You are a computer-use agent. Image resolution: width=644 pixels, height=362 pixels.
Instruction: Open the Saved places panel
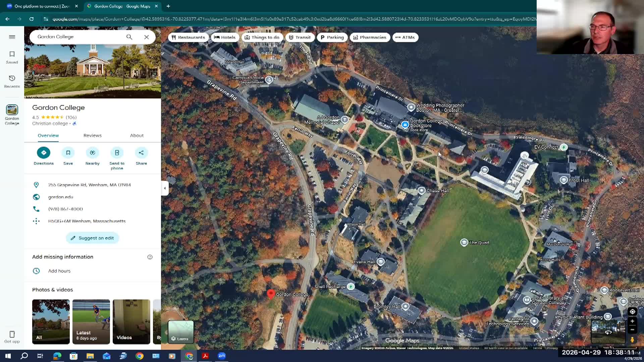[12, 57]
